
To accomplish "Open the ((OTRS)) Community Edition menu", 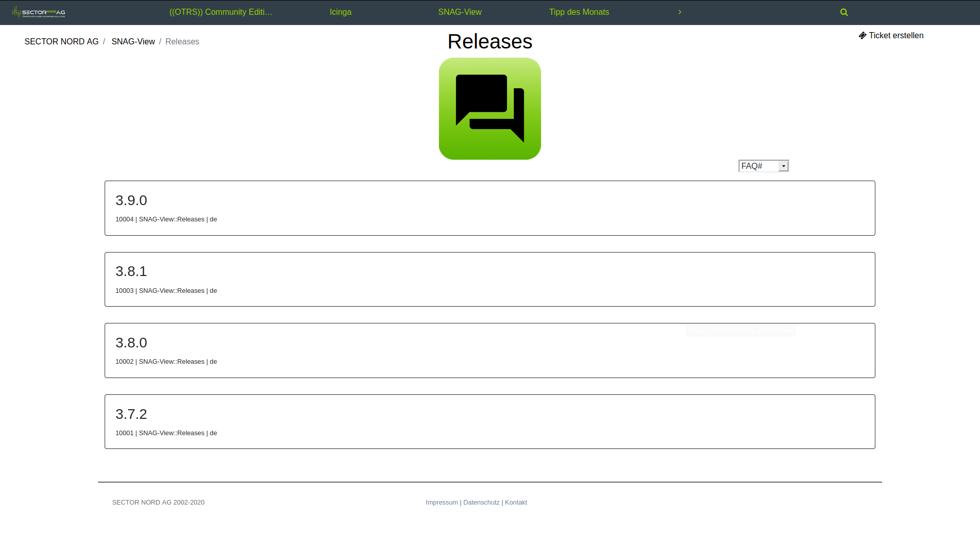I will coord(220,12).
